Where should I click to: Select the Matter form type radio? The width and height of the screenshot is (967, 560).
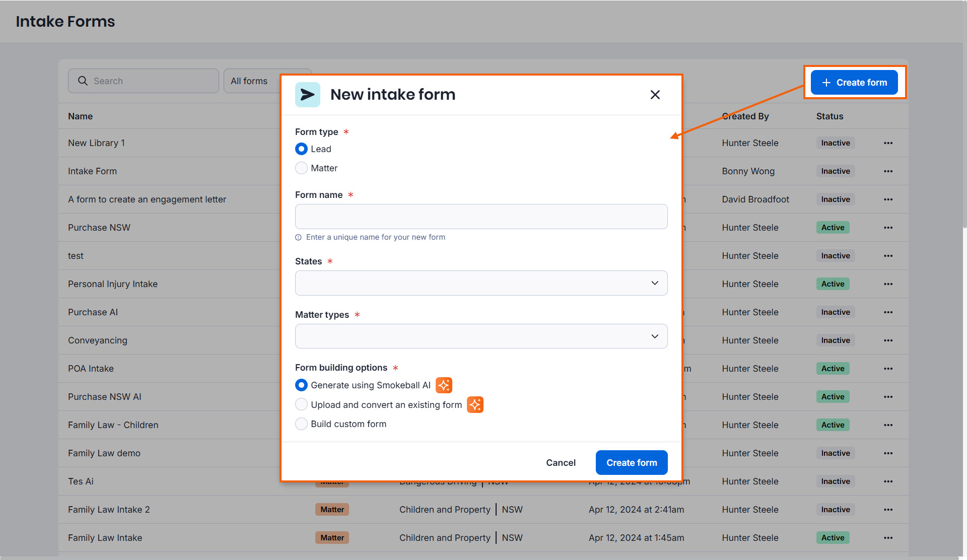301,168
